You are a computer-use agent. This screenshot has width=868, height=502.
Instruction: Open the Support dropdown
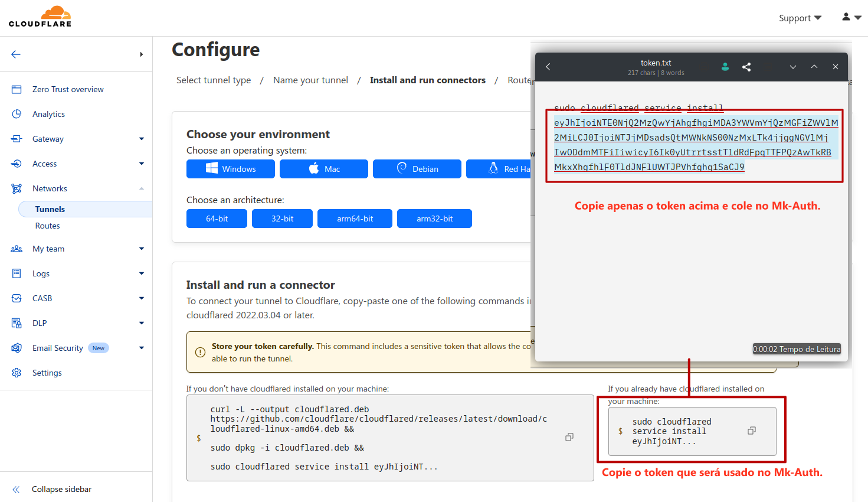(800, 18)
